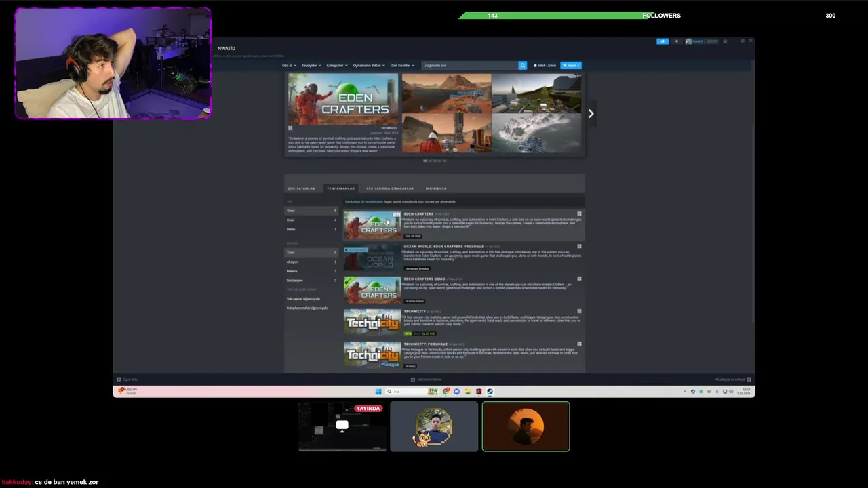Open the Windows Start button on taskbar

[x=378, y=392]
